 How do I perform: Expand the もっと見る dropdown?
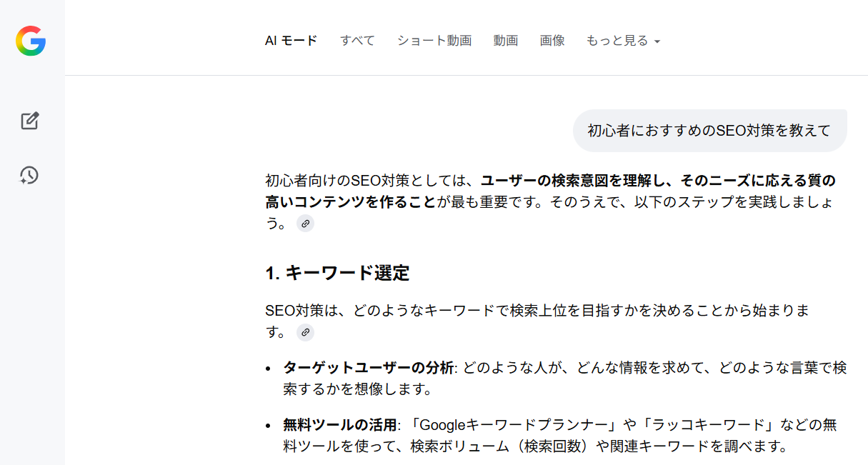(x=622, y=41)
